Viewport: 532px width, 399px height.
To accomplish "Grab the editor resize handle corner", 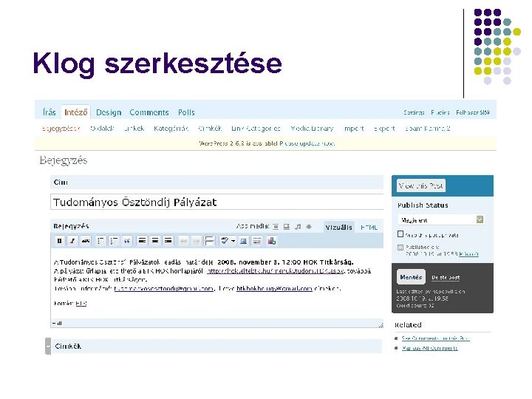I will [381, 324].
